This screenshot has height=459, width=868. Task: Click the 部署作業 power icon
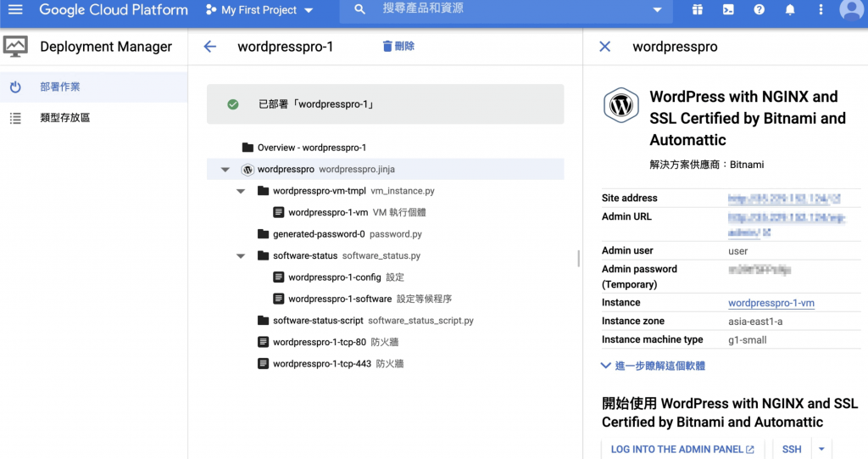(x=15, y=87)
